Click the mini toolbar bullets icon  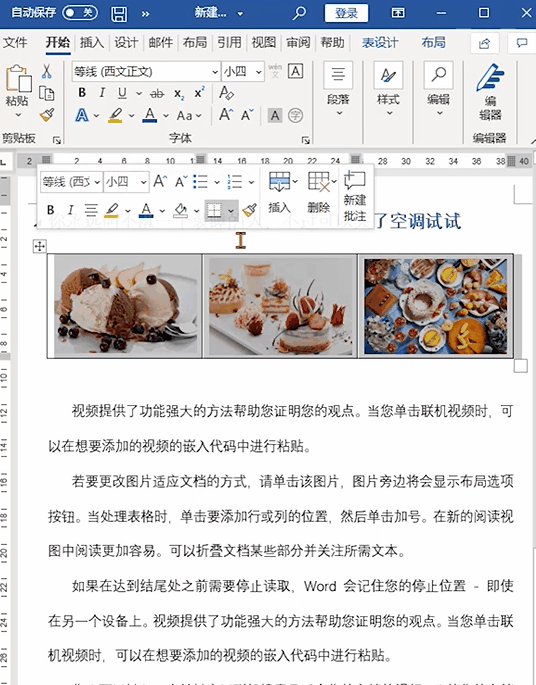201,181
